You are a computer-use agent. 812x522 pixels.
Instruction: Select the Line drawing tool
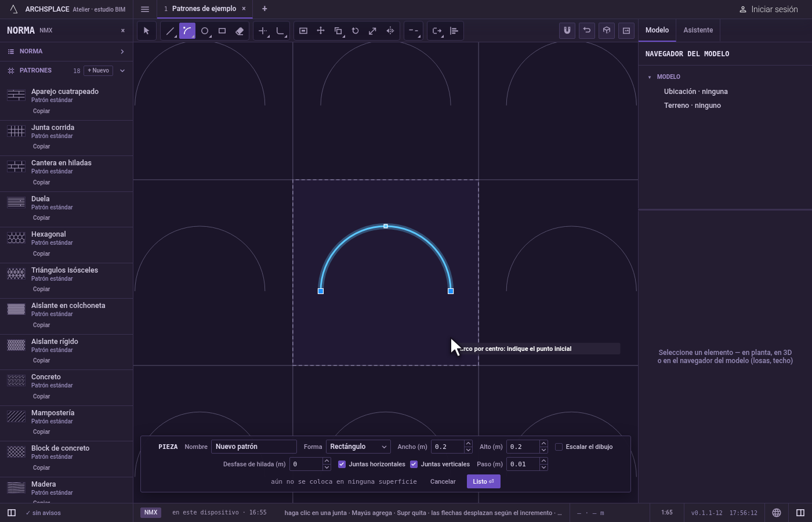point(170,31)
